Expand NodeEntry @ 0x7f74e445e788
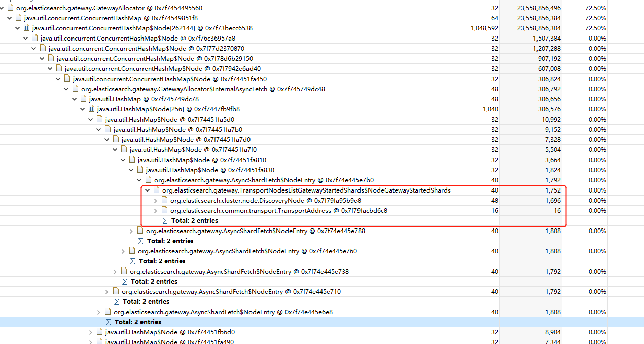 tap(131, 231)
